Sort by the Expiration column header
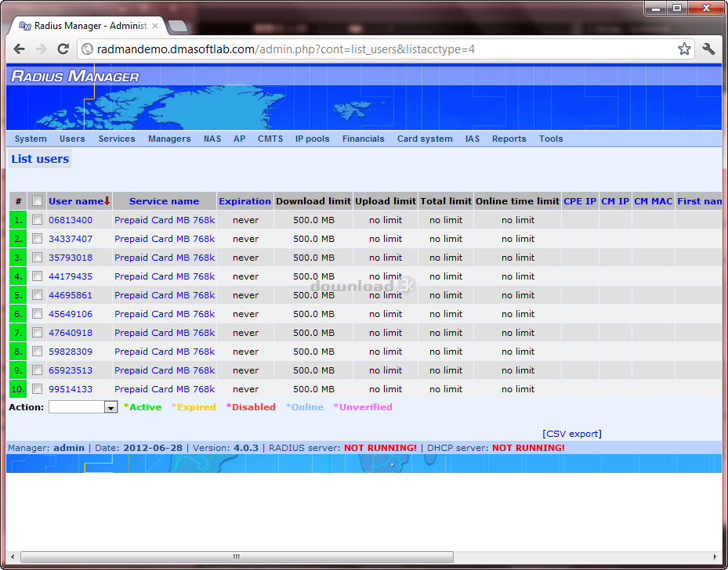The width and height of the screenshot is (728, 570). (x=244, y=201)
